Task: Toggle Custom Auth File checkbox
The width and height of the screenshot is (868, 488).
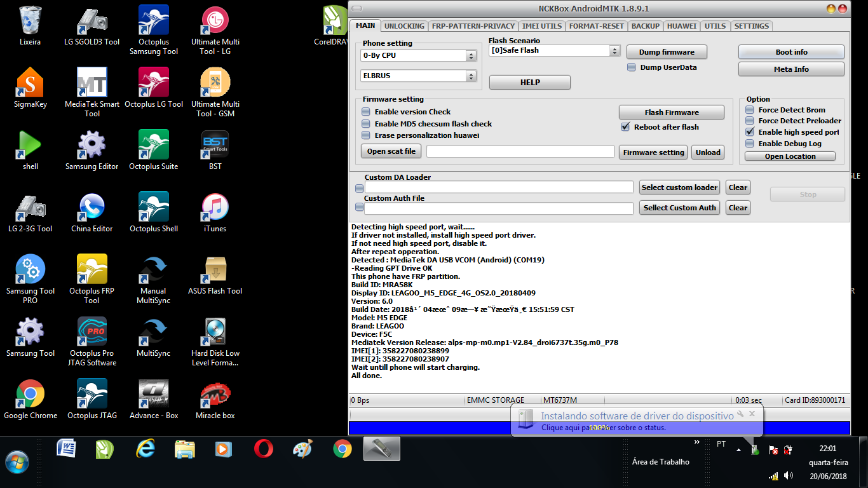Action: [359, 208]
